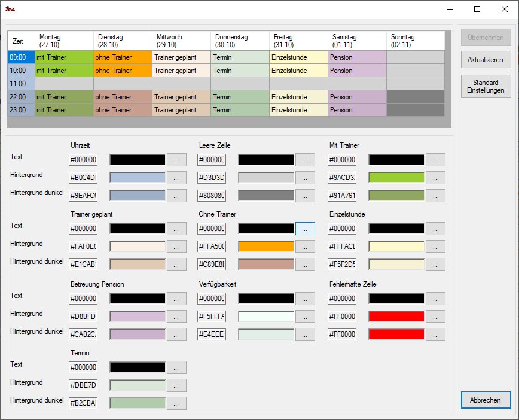The image size is (519, 420).
Task: Open color picker for Uhrzeit Hintergrund
Action: (176, 178)
